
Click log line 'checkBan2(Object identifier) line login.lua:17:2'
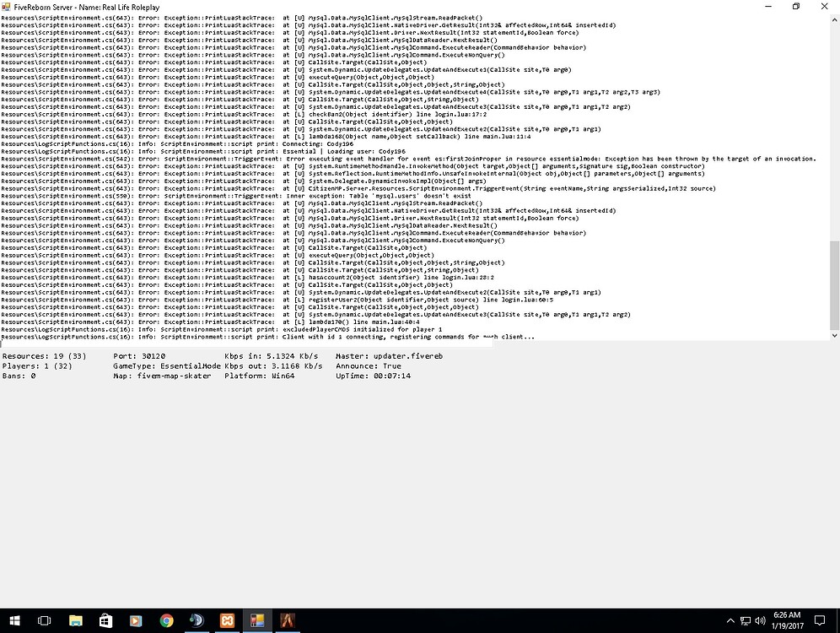[244, 114]
